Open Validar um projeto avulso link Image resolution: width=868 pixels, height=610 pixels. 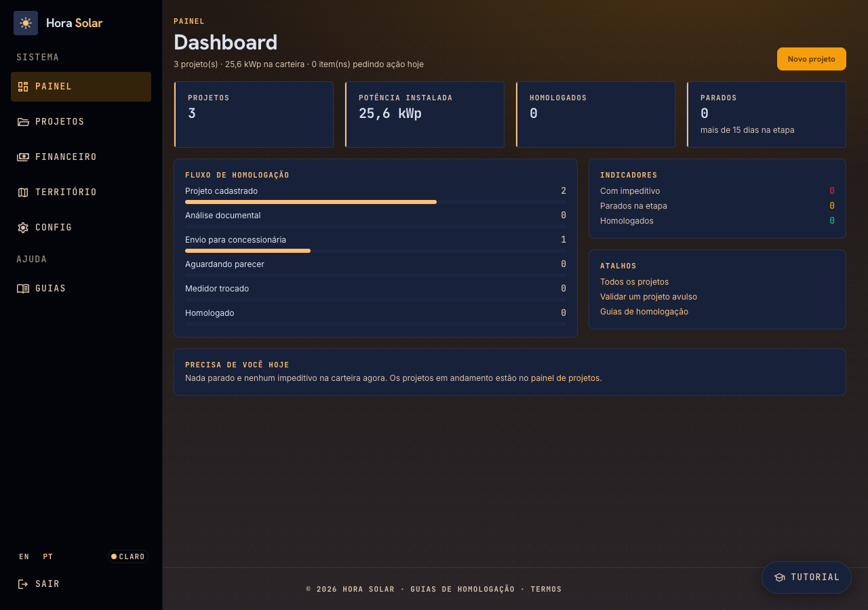click(648, 297)
